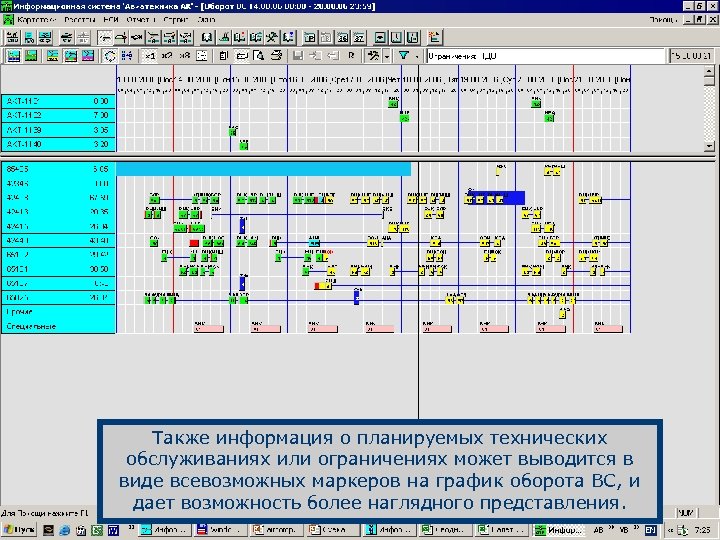Click the purple-magenta picture icon in second toolbar
Viewport: 720px width, 540px height.
(88, 56)
